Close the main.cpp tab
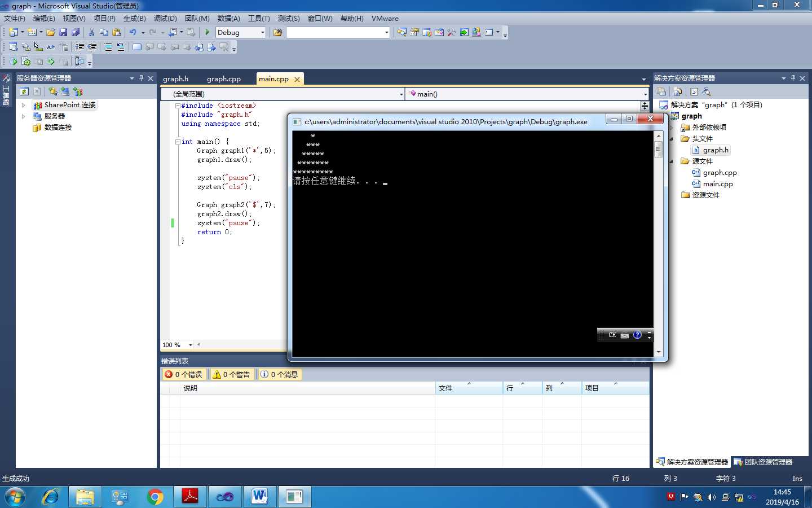Image resolution: width=812 pixels, height=508 pixels. pyautogui.click(x=297, y=80)
